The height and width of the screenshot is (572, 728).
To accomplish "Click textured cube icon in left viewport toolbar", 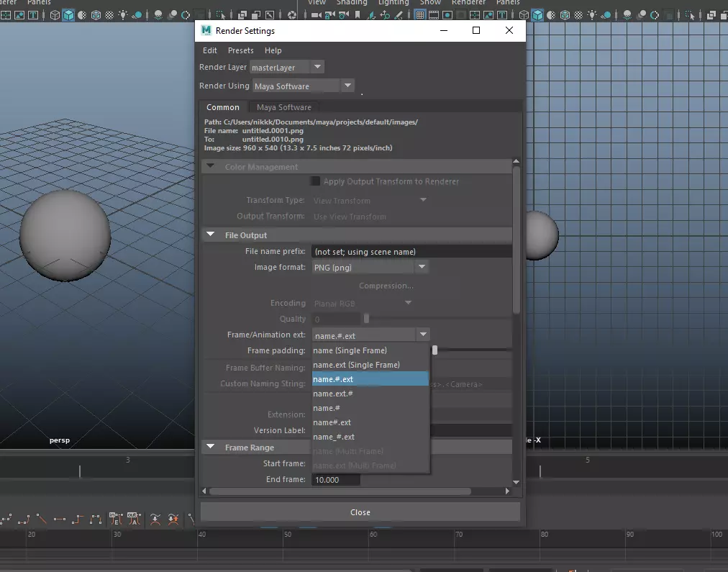I will [96, 15].
